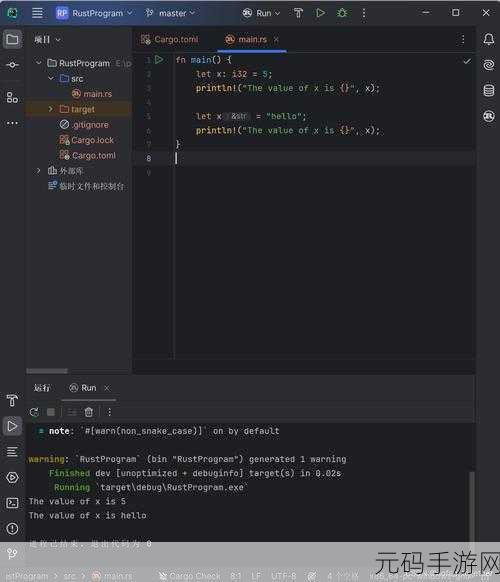Collapse the RustProgram root folder
The image size is (500, 582).
click(x=39, y=63)
